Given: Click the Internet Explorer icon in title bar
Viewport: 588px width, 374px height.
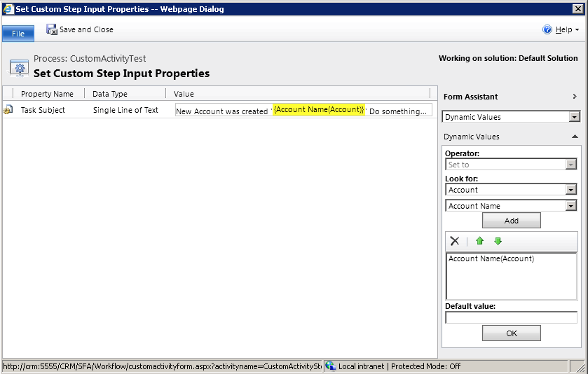Looking at the screenshot, I should tap(8, 9).
